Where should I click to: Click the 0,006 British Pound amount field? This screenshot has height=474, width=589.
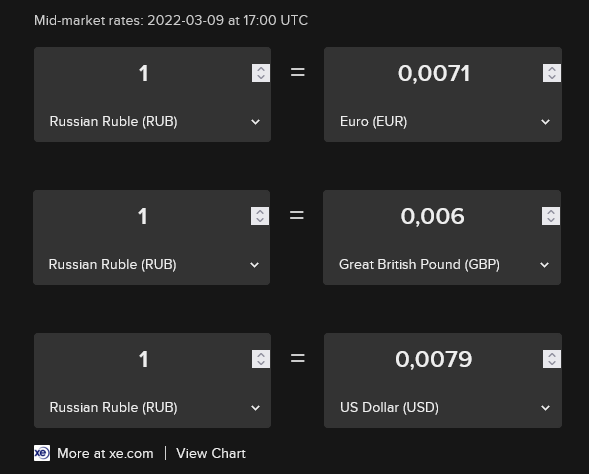(432, 216)
